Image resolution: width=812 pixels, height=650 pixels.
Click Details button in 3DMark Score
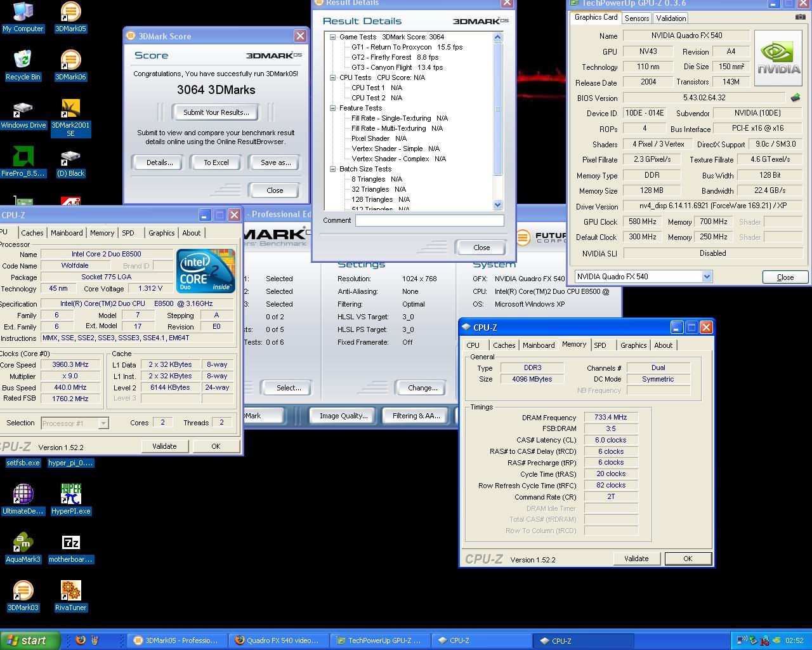[x=160, y=162]
